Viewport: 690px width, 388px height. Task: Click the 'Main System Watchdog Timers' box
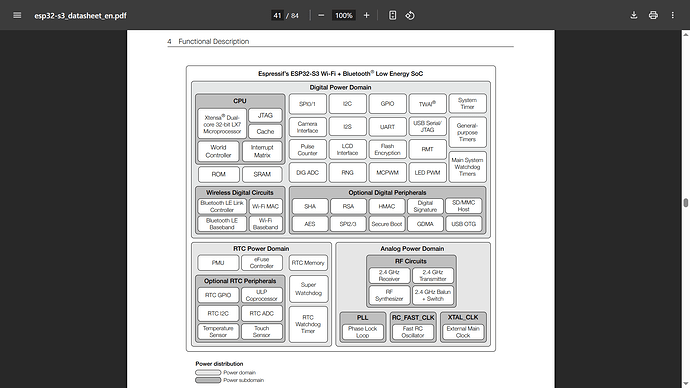[x=467, y=167]
